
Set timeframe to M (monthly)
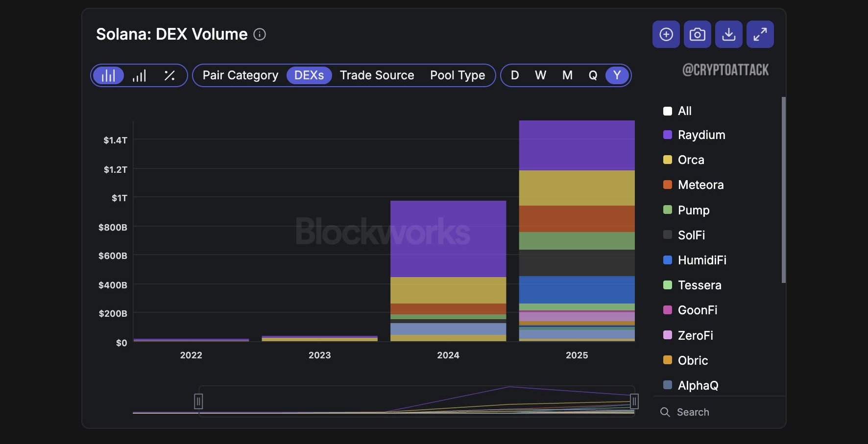click(x=567, y=75)
